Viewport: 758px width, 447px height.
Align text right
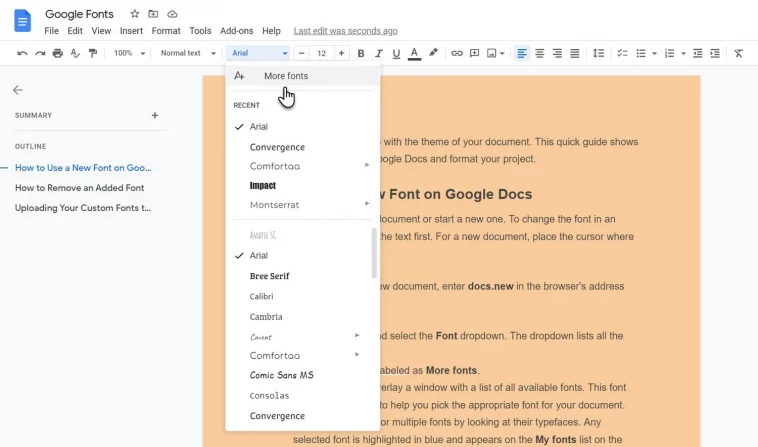tap(557, 53)
